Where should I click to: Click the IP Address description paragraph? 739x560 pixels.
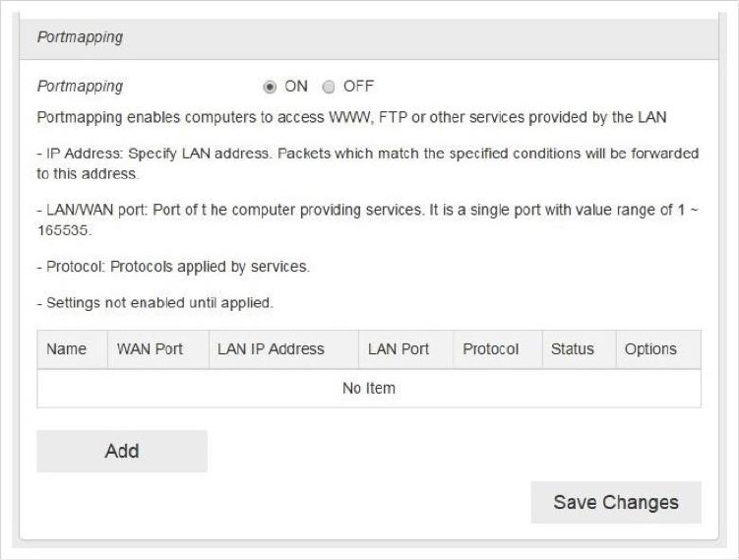368,163
